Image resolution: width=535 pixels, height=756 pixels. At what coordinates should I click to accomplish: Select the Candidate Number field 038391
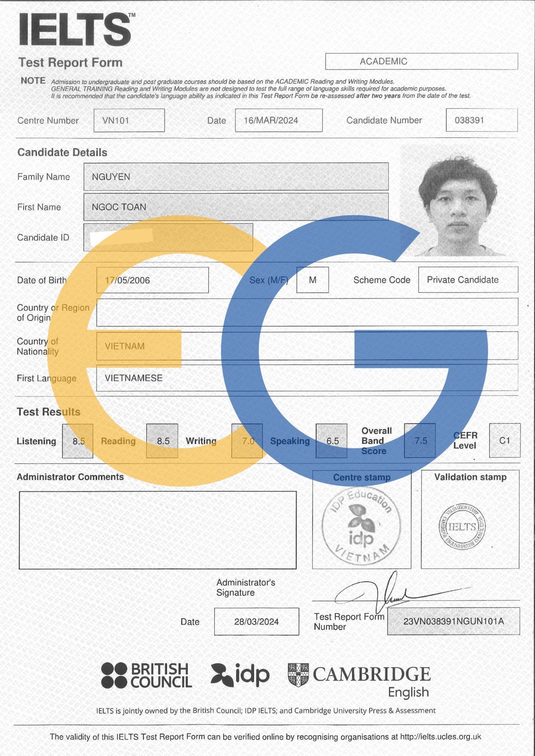pos(481,120)
